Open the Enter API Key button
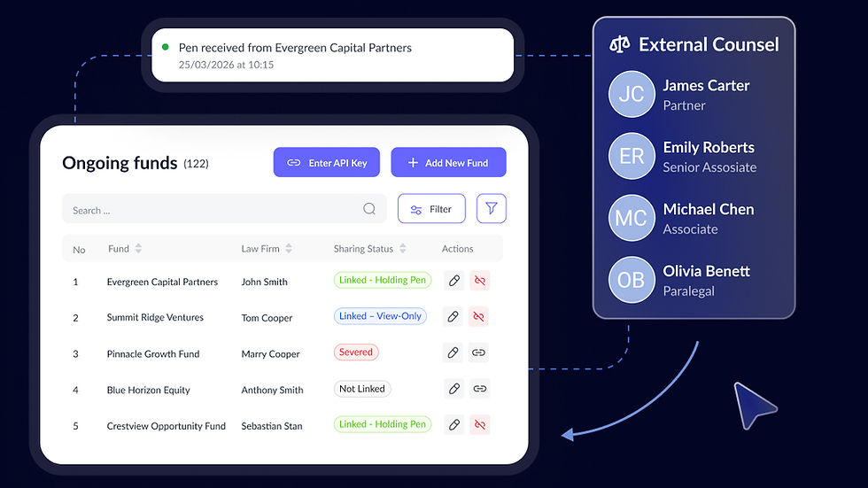Image resolution: width=868 pixels, height=488 pixels. [327, 162]
